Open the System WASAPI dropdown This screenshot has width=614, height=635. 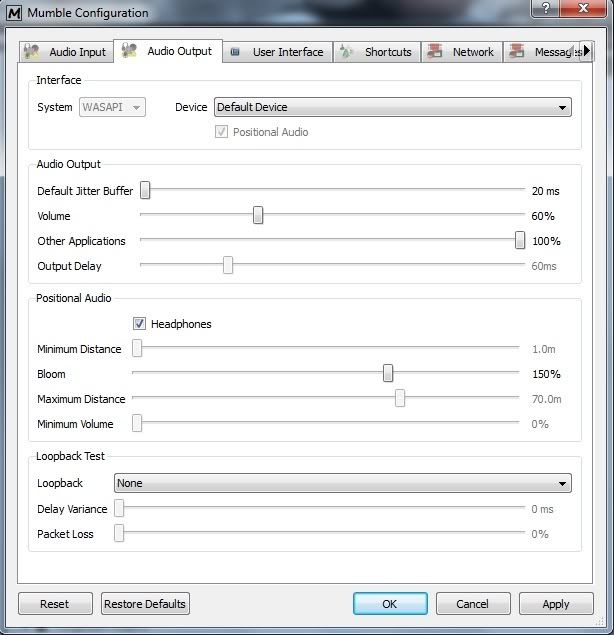pos(112,107)
